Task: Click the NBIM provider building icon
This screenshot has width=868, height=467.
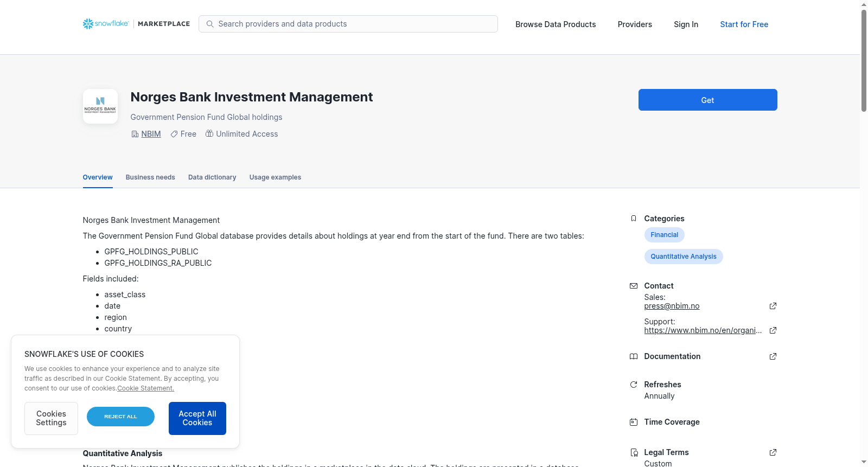Action: pos(135,134)
